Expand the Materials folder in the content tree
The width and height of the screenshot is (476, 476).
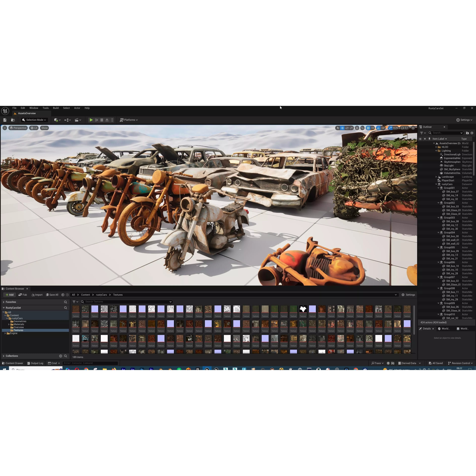tap(9, 325)
